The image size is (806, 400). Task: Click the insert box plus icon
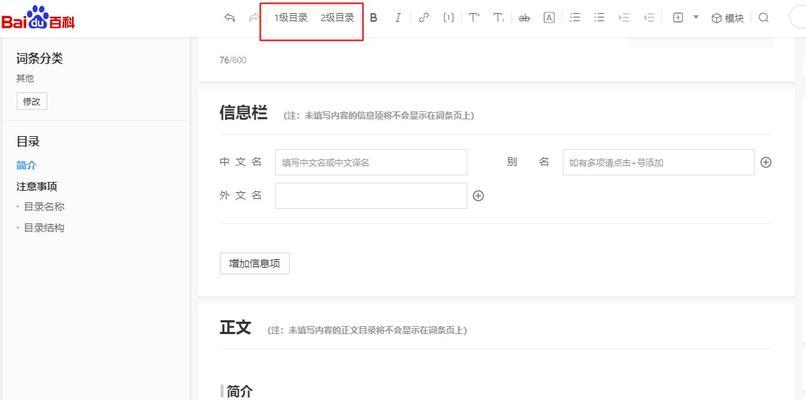[x=678, y=18]
